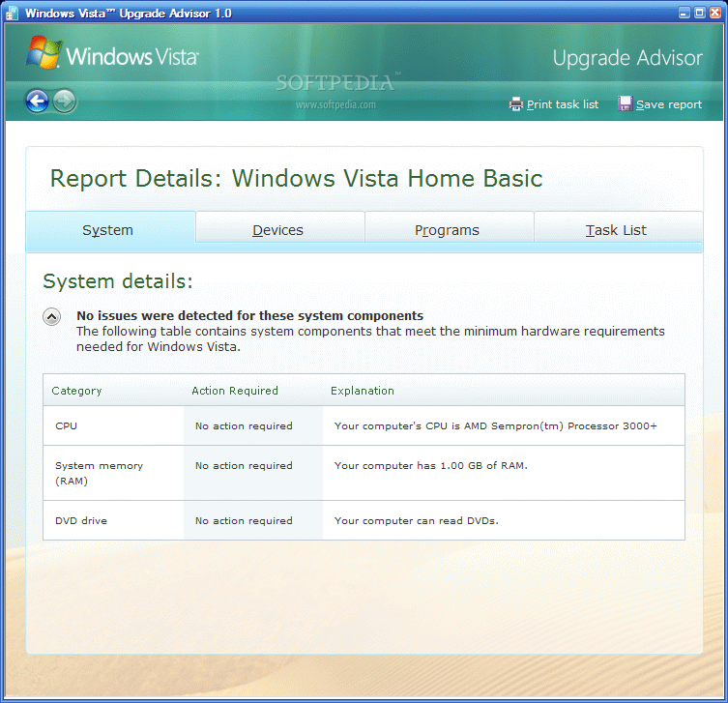Screen dimensions: 728x703
Task: Minimize the Upgrade Advisor window
Action: point(684,13)
